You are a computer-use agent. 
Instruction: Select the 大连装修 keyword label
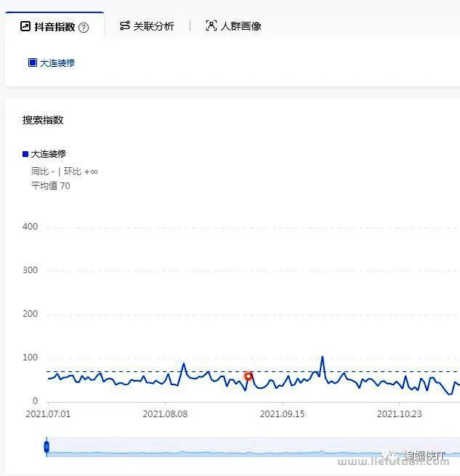[57, 62]
